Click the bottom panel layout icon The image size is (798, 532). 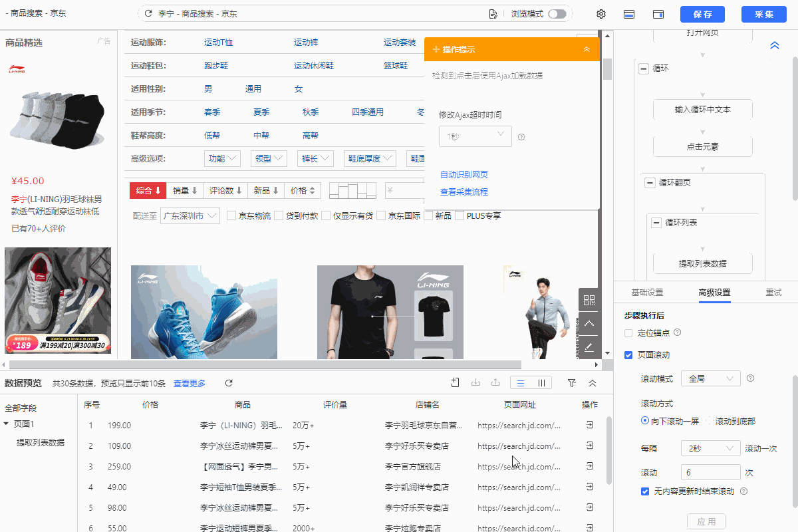click(x=628, y=14)
